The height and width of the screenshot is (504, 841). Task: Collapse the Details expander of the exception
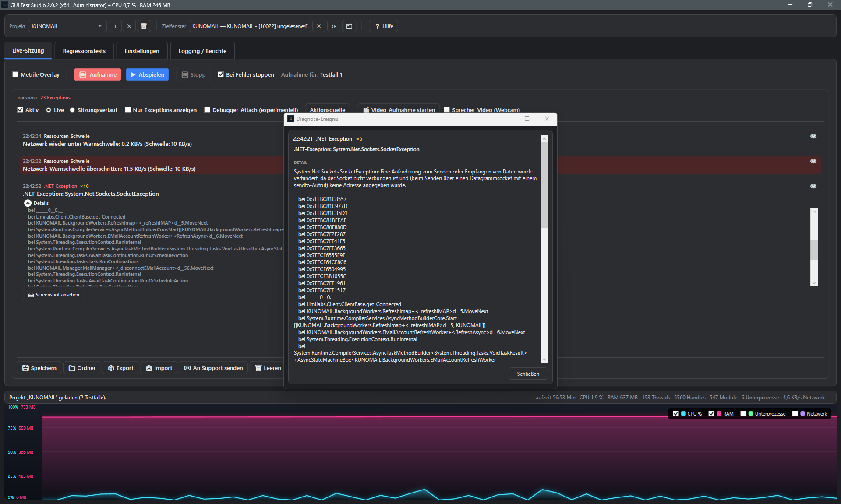click(28, 203)
